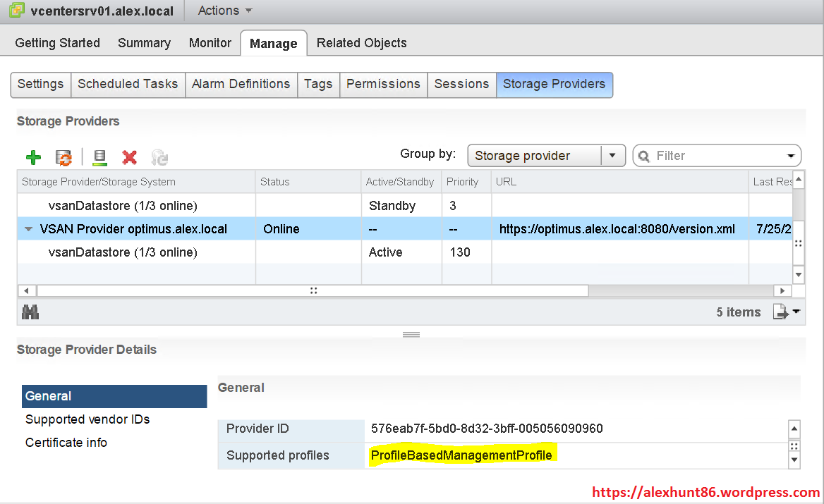Select Certificate info in the details sidebar

click(x=66, y=443)
